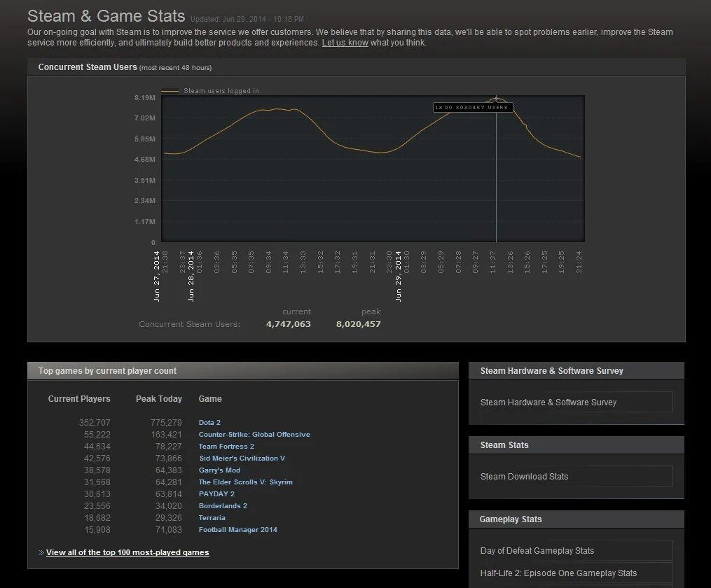This screenshot has width=711, height=588.
Task: Open Sid Meier's Civilization V link
Action: tap(242, 458)
